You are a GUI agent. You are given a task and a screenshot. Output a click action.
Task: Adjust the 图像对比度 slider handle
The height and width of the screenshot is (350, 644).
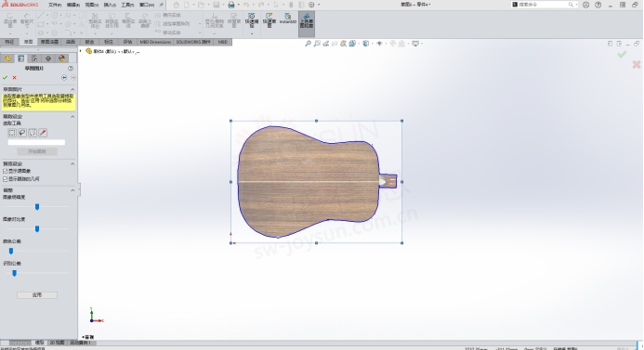[37, 229]
